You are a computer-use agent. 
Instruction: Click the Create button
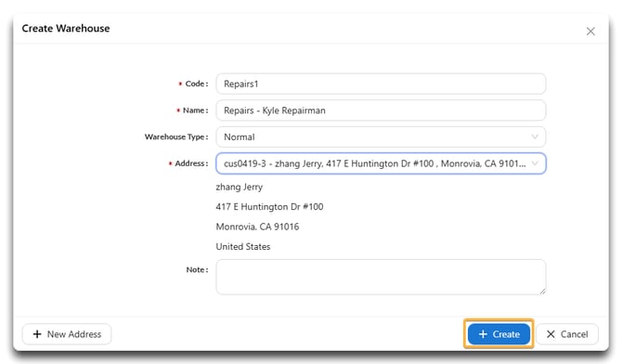[499, 334]
